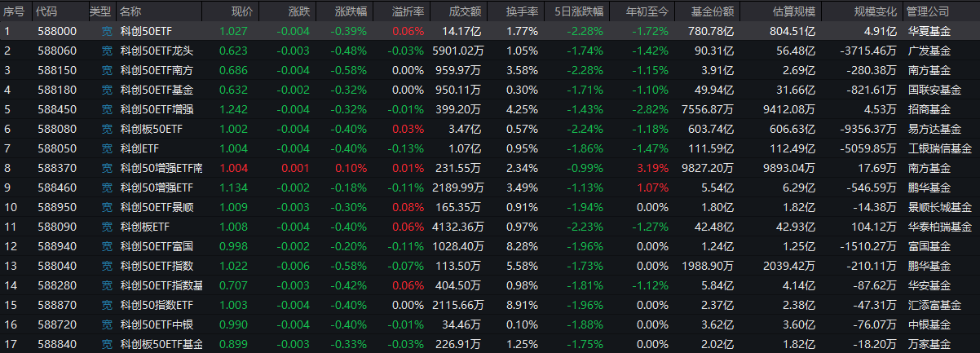
Task: Click the 类型 column header
Action: click(x=100, y=12)
